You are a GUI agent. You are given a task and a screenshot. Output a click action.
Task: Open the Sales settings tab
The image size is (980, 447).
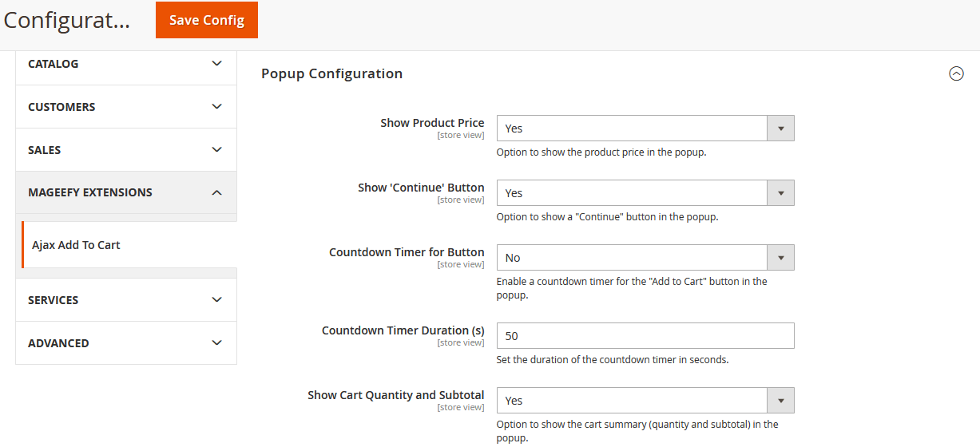(45, 150)
